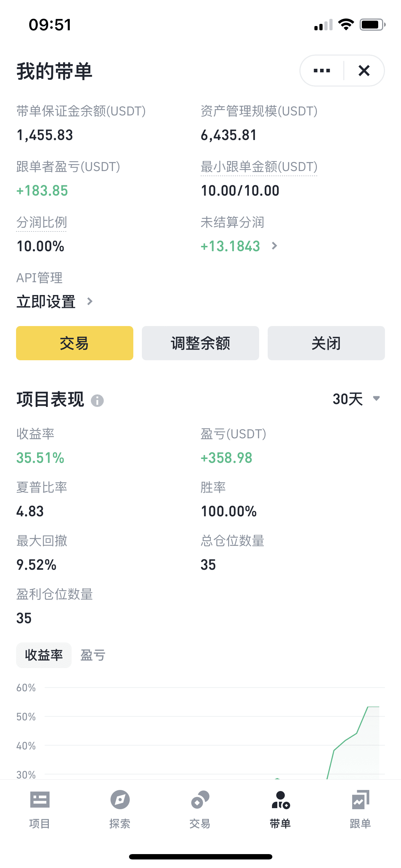Close the mini program with X

click(364, 71)
